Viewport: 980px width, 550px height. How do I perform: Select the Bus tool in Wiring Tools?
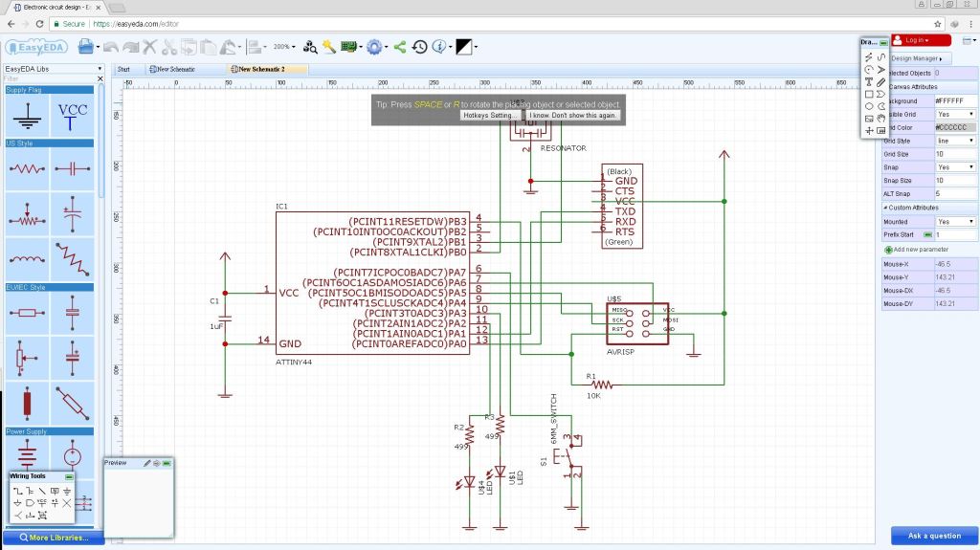pyautogui.click(x=30, y=492)
